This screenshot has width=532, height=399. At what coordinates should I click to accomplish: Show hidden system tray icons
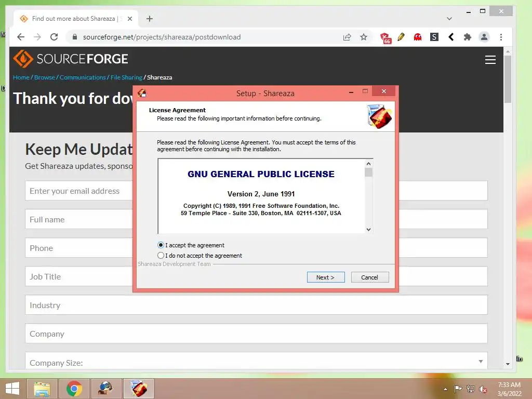coord(445,389)
